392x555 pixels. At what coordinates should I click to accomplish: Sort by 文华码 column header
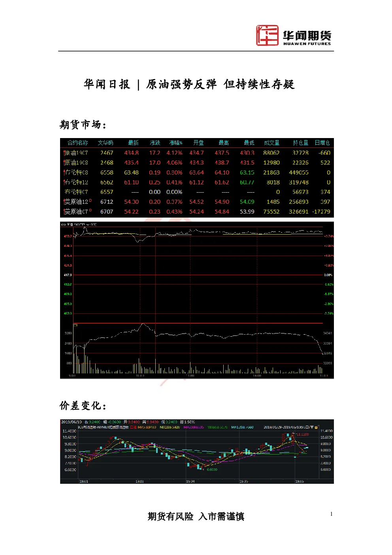pos(106,143)
